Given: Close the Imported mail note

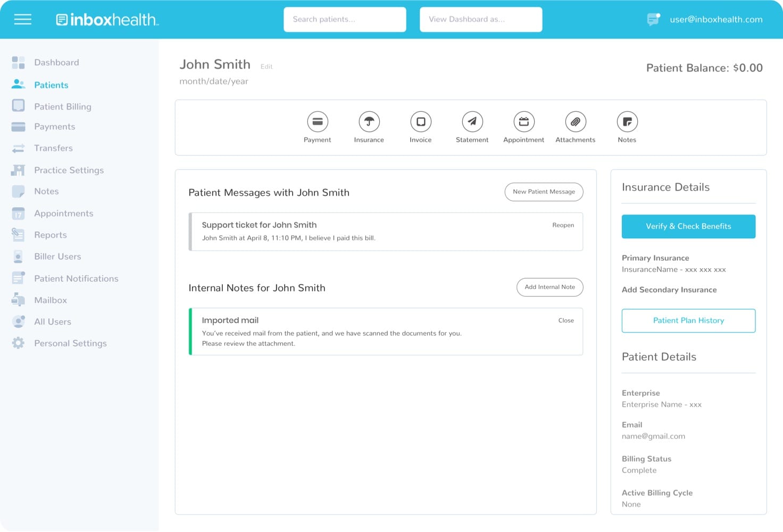Looking at the screenshot, I should pyautogui.click(x=566, y=321).
